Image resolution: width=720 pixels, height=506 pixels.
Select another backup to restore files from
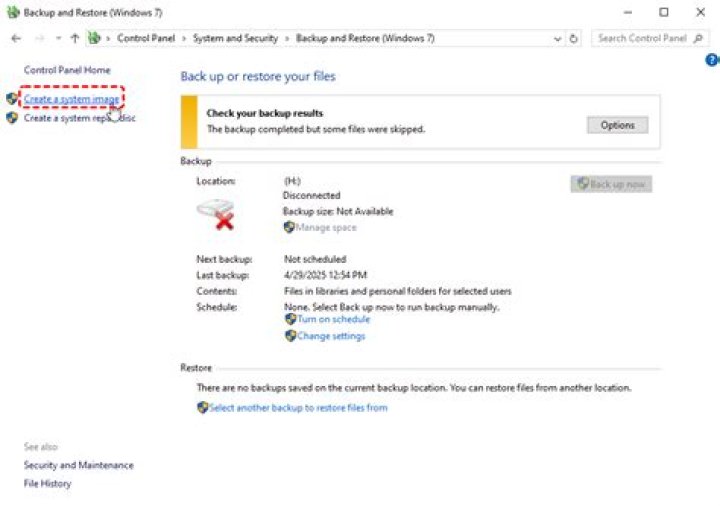coord(298,408)
